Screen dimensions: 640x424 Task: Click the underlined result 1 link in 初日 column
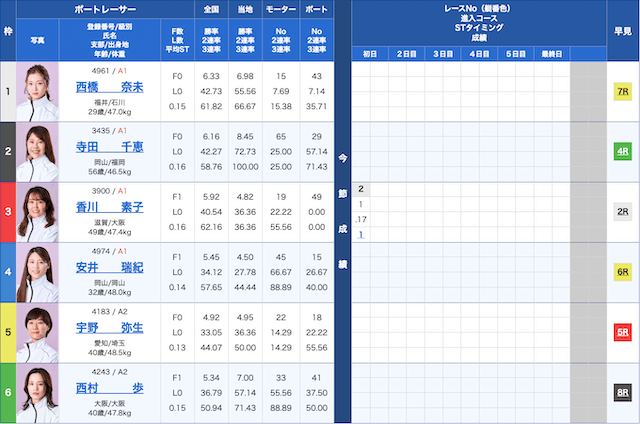pos(361,235)
